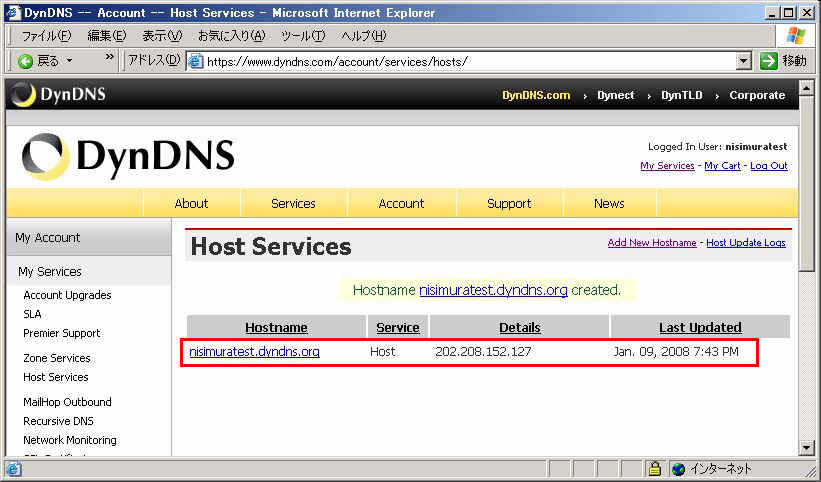
Task: Open the ヘルプ(H) menu
Action: (364, 36)
